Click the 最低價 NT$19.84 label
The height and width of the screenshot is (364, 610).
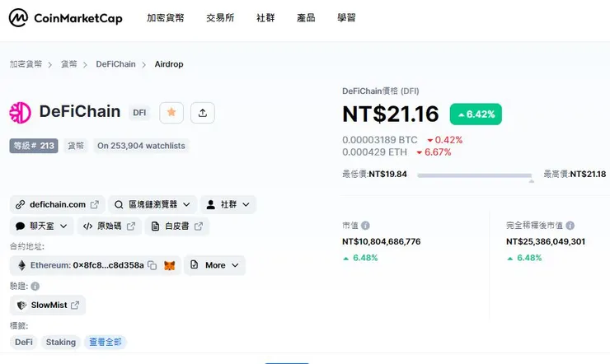point(374,174)
